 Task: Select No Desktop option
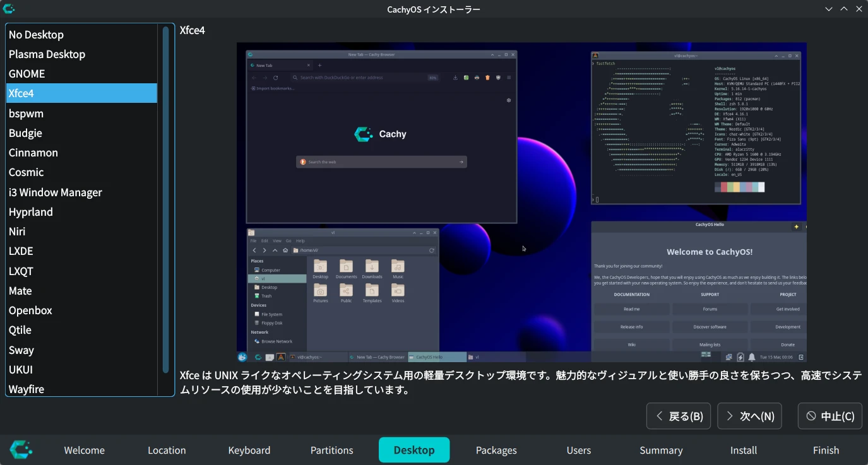[36, 35]
